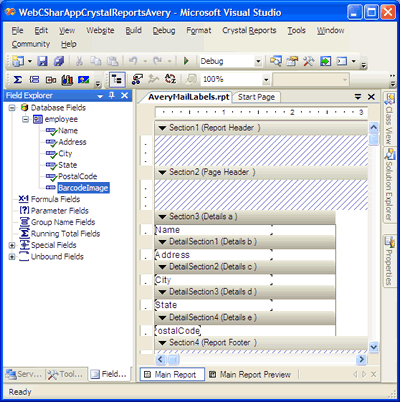The image size is (400, 402).
Task: Click PostalCode field object in report design
Action: (x=178, y=331)
